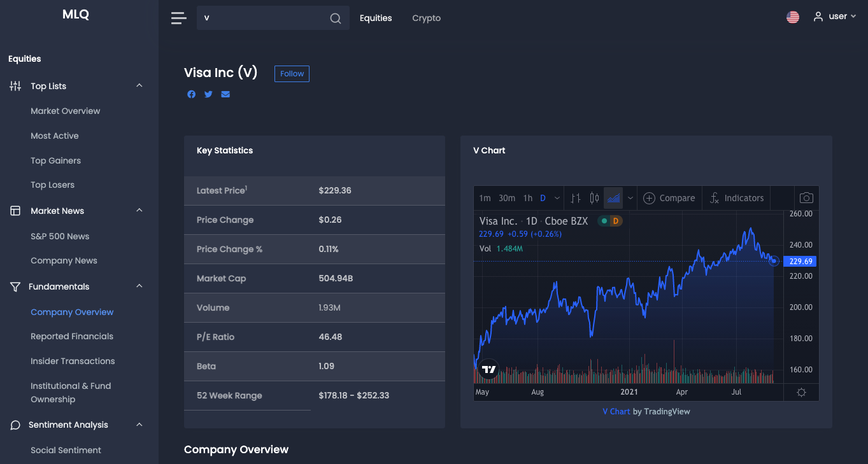The image size is (868, 464).
Task: Open the Top Losers list
Action: 53,185
